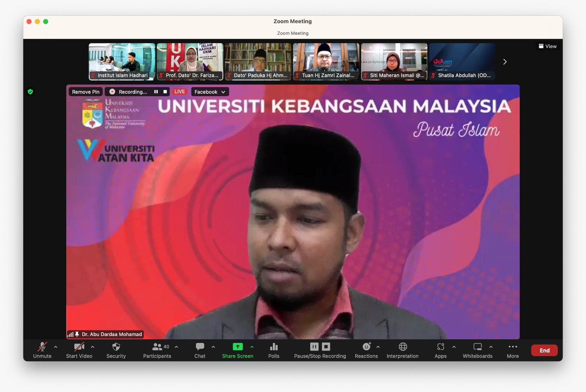
Task: Open the Interpretation globe settings
Action: click(x=403, y=350)
